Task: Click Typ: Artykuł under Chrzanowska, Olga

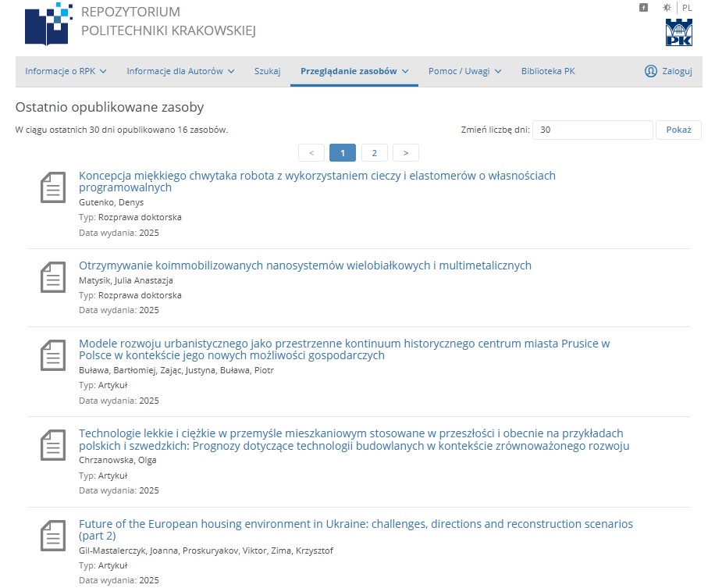Action: pos(103,476)
